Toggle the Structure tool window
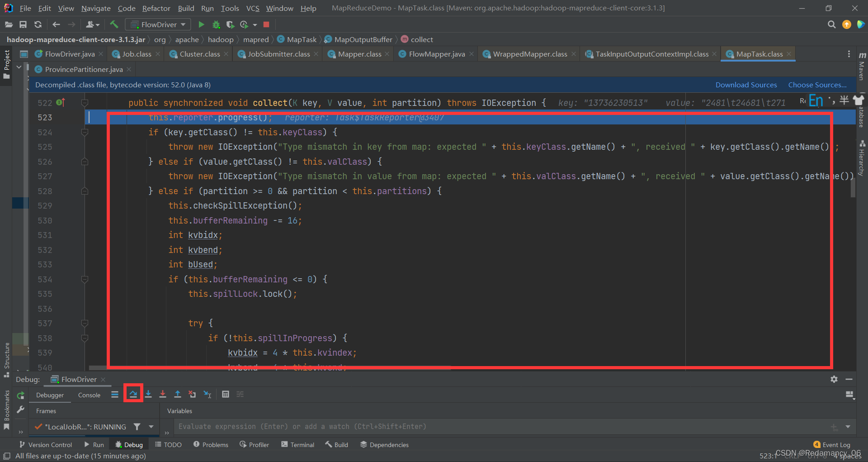This screenshot has width=868, height=462. 6,360
